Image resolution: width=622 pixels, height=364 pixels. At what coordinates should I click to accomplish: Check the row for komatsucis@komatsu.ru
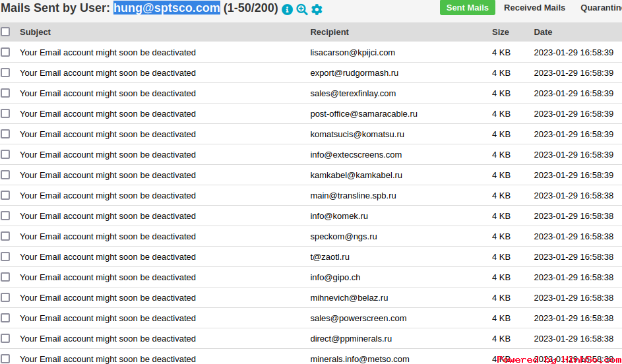5,134
